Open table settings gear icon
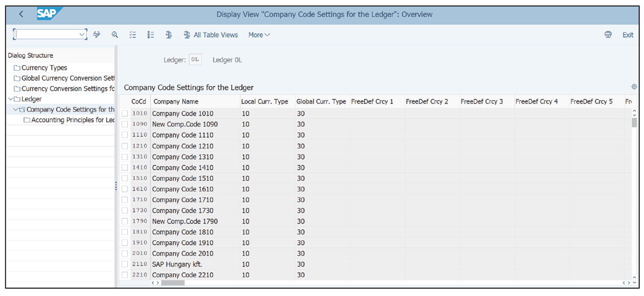The image size is (644, 296). [x=634, y=87]
